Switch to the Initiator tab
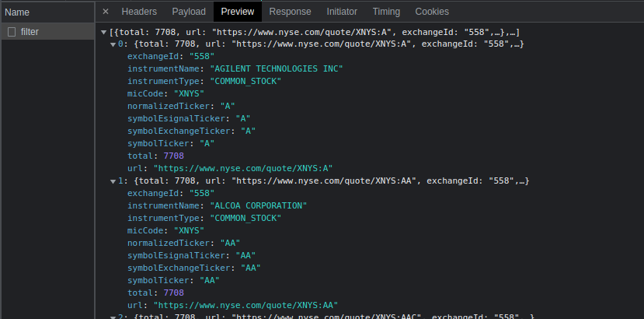Viewport: 644px width, 319px height. click(342, 12)
